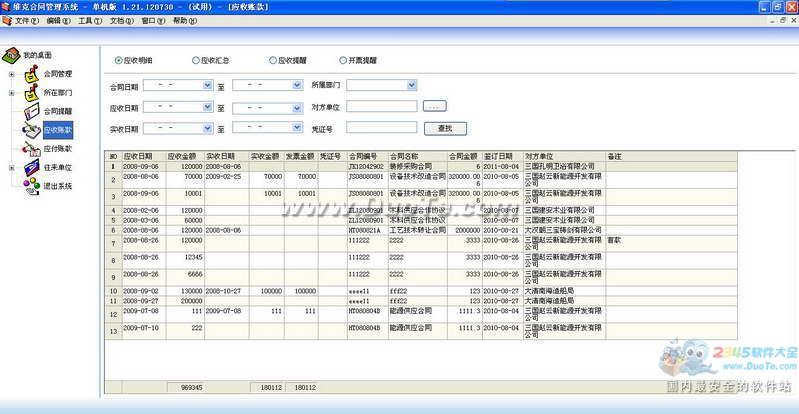Image resolution: width=799 pixels, height=414 pixels.
Task: Expand the 所在部门 tree node
Action: 11,93
